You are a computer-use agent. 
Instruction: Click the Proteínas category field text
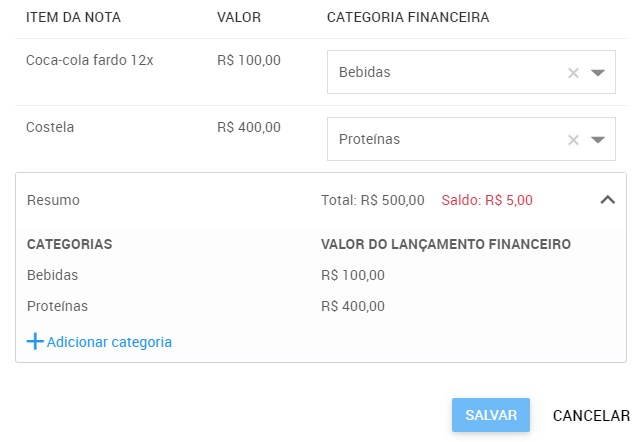click(x=370, y=140)
